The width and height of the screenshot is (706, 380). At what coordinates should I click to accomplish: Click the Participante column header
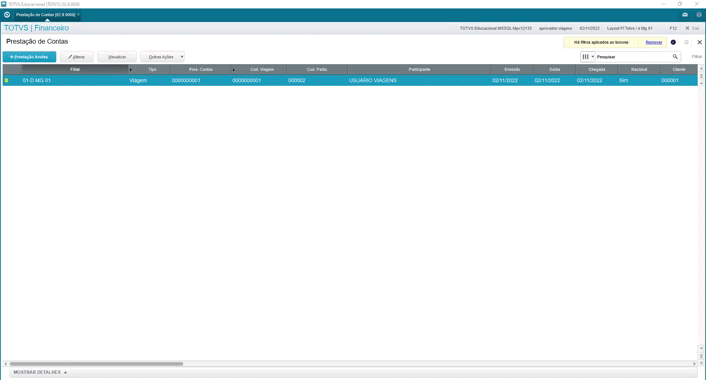(419, 69)
